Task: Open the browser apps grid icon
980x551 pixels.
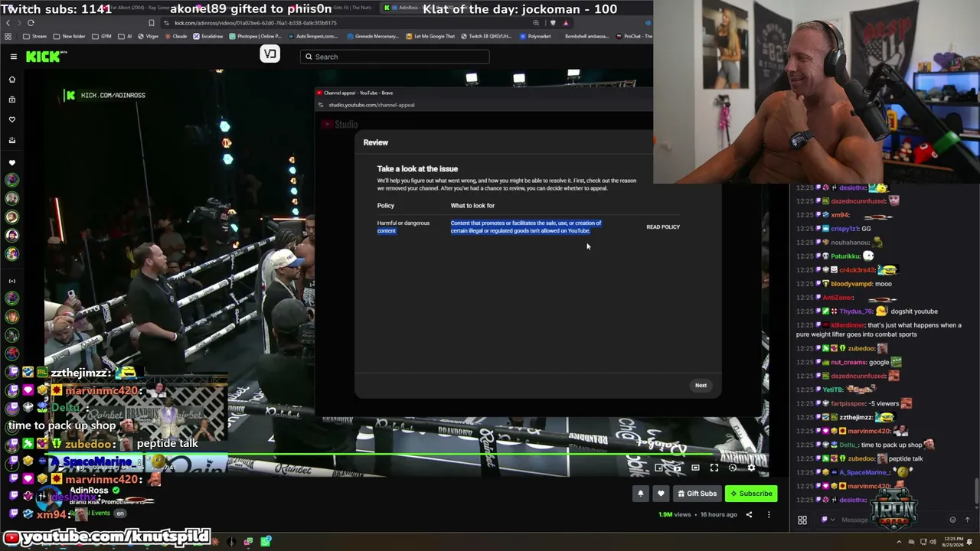Action: click(x=8, y=36)
